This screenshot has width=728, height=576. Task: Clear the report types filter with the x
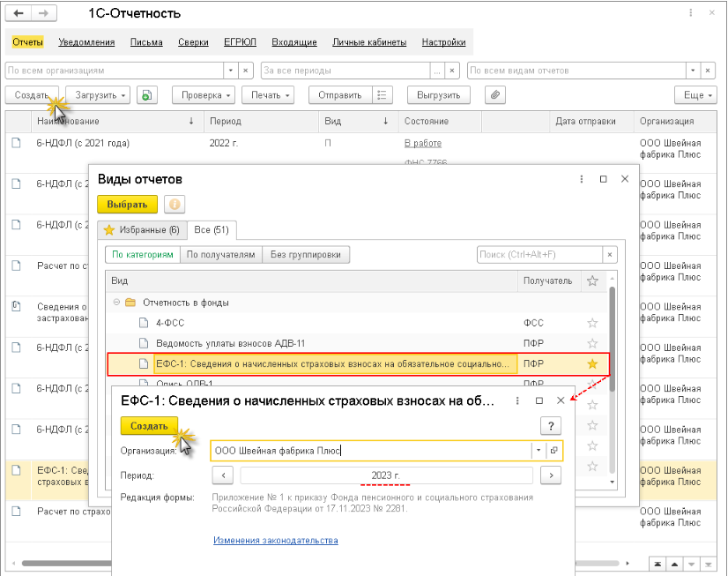pos(708,71)
